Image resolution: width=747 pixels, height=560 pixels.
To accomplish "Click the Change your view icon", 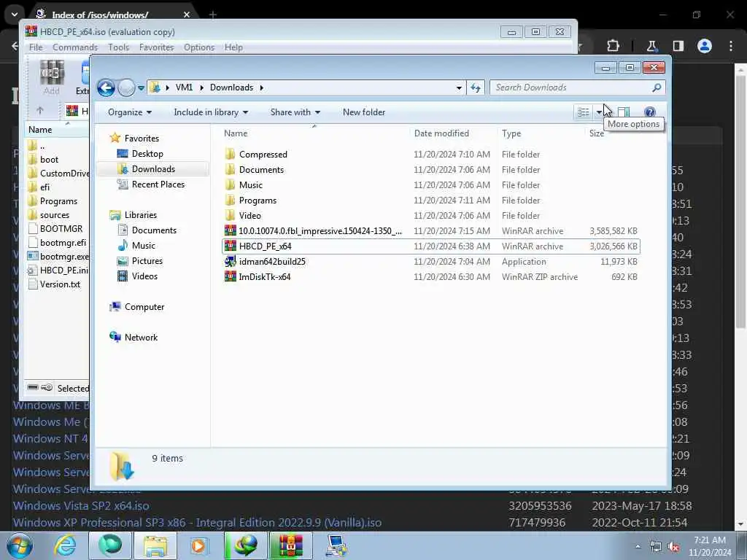I will (x=584, y=112).
